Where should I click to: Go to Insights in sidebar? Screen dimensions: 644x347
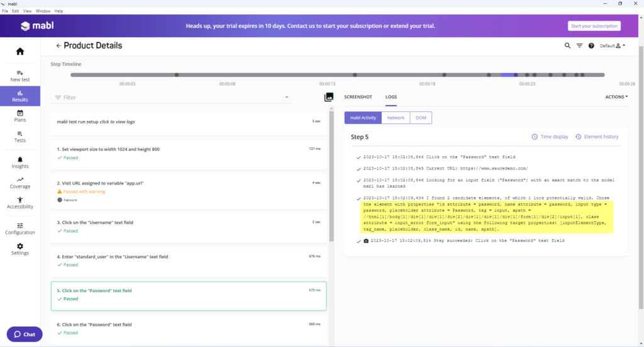(20, 162)
